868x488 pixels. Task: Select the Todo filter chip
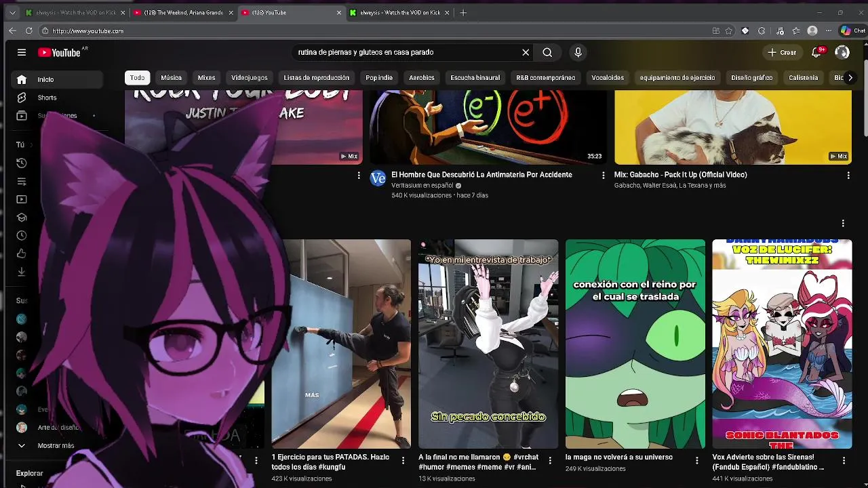[x=137, y=77]
